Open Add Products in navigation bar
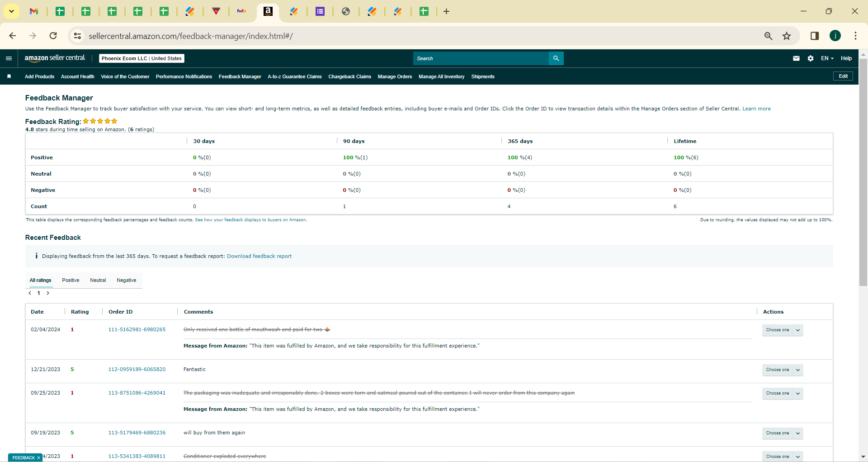The image size is (868, 462). pyautogui.click(x=39, y=76)
